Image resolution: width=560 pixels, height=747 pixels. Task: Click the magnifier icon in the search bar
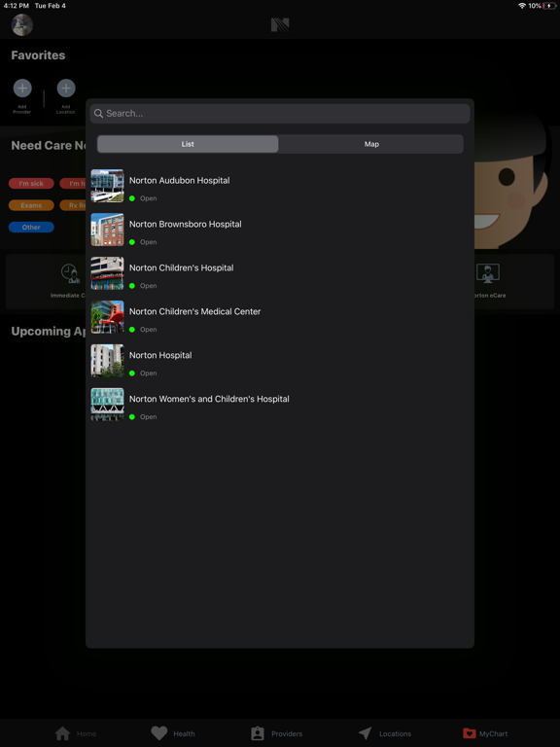click(x=98, y=114)
